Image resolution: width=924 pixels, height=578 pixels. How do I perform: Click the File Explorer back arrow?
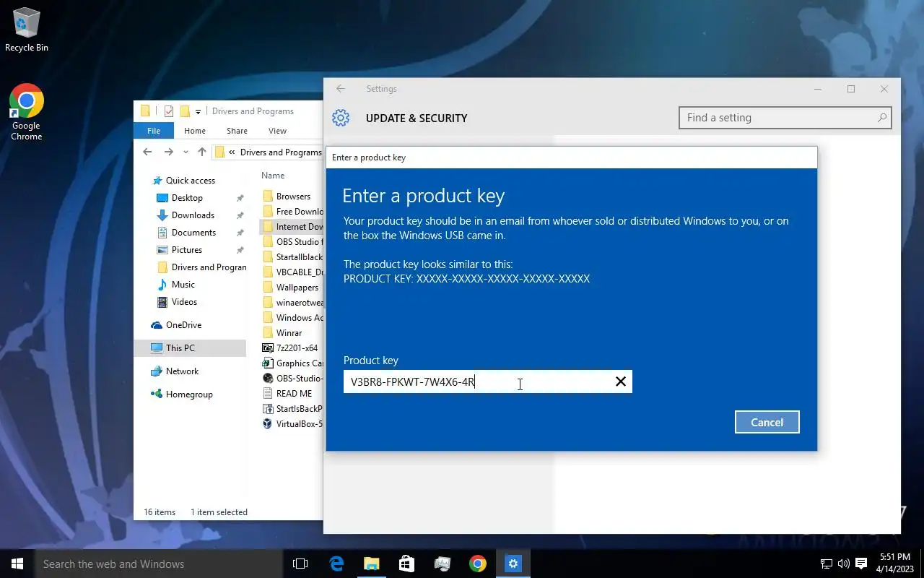tap(147, 152)
